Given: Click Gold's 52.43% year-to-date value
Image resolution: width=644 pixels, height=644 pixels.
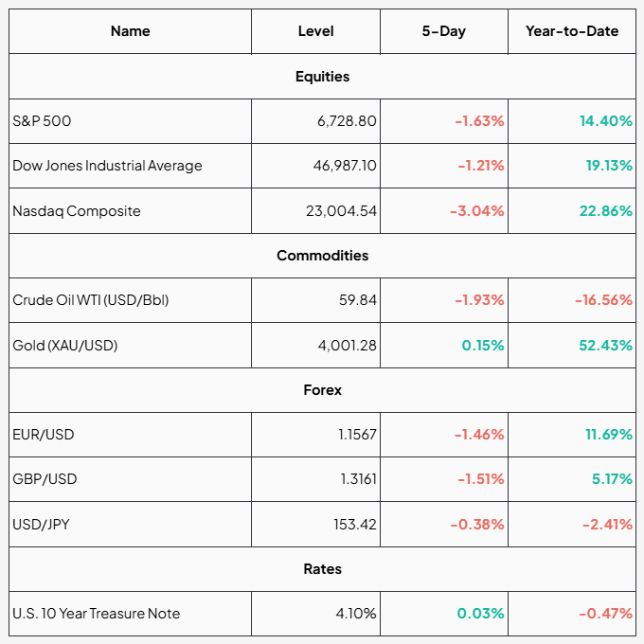Looking at the screenshot, I should click(605, 346).
